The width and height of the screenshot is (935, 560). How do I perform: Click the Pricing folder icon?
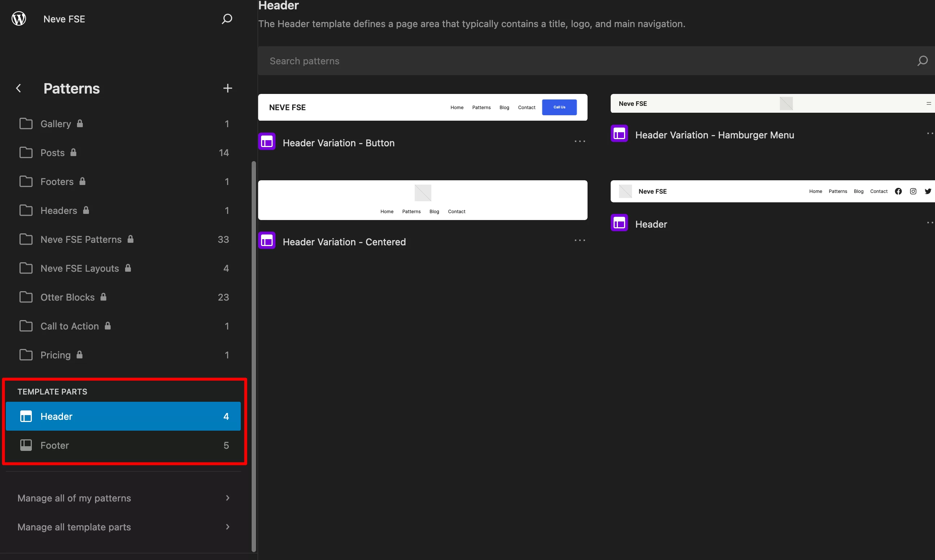coord(26,355)
